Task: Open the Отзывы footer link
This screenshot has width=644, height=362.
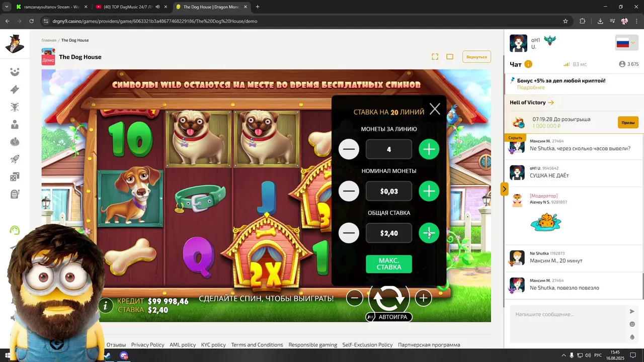Action: point(116,345)
